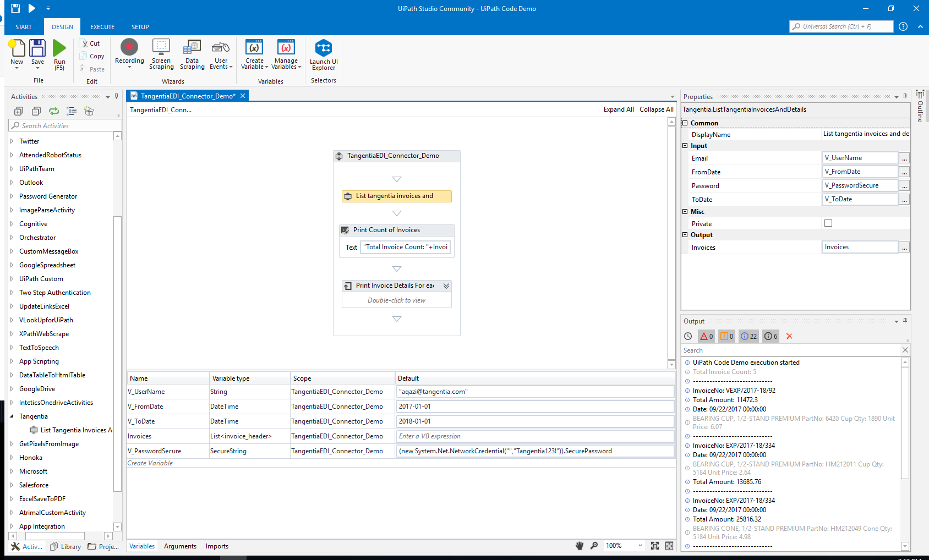The height and width of the screenshot is (560, 929).
Task: Collapse the Input section in Properties
Action: 685,146
